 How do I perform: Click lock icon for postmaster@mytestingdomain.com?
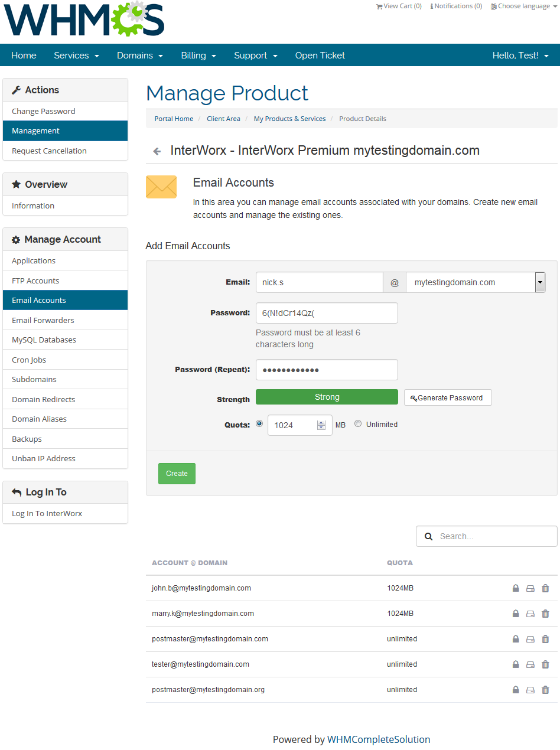click(x=516, y=639)
